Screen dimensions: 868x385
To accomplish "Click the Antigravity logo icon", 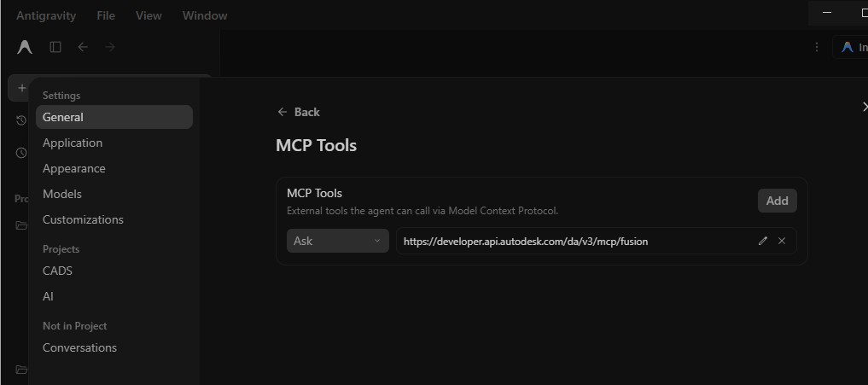I will [x=25, y=48].
